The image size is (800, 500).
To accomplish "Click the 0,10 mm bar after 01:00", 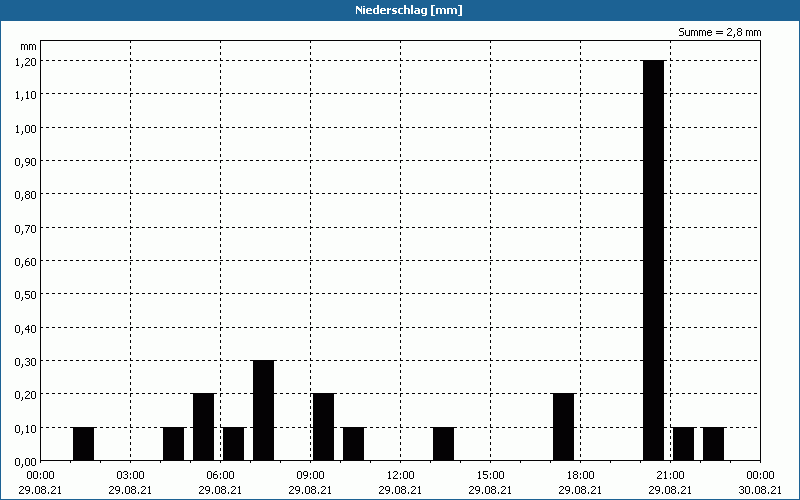I will [x=84, y=444].
